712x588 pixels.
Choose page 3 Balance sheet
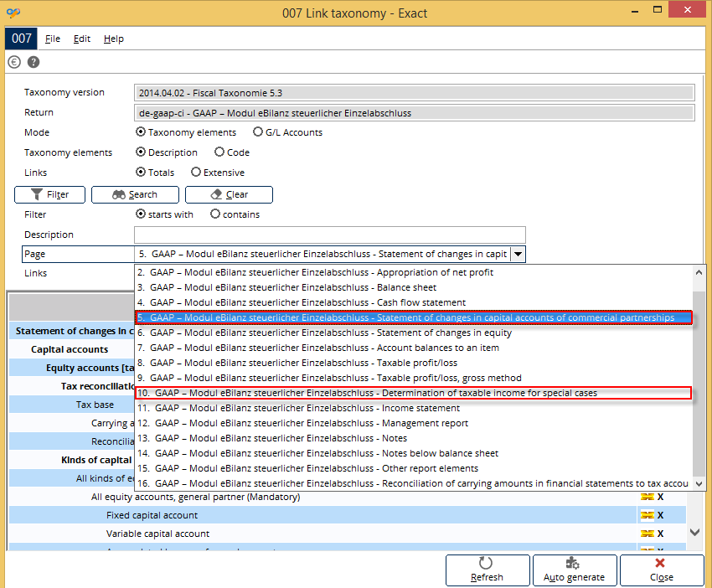click(414, 287)
